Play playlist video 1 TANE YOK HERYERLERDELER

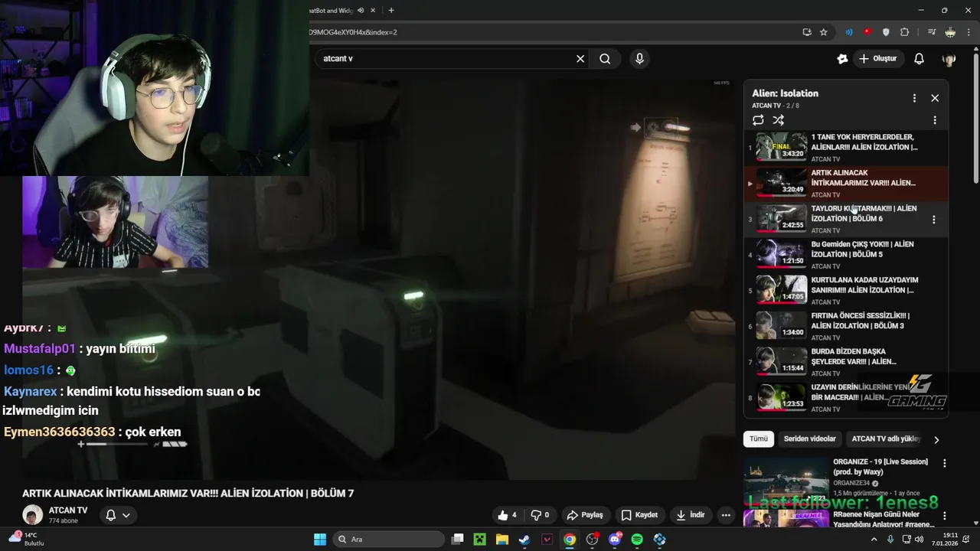coord(846,148)
